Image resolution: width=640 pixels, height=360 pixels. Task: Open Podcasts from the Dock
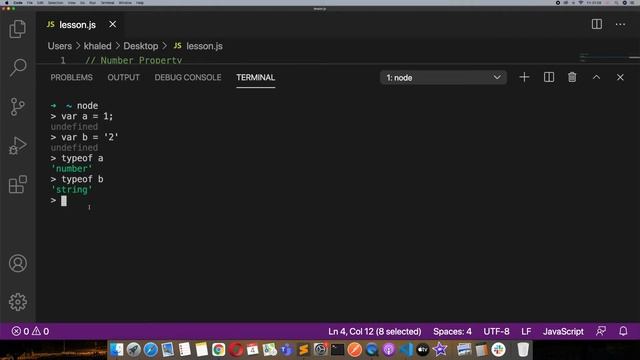tap(389, 350)
